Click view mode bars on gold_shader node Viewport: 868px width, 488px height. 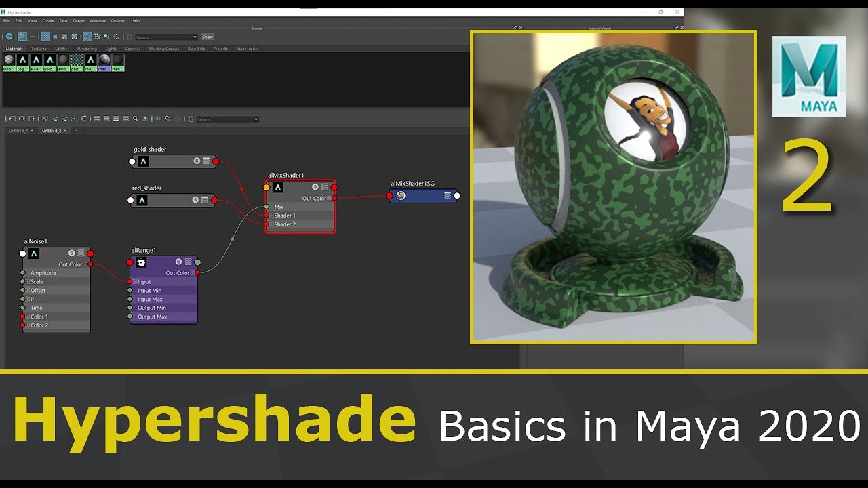click(205, 161)
